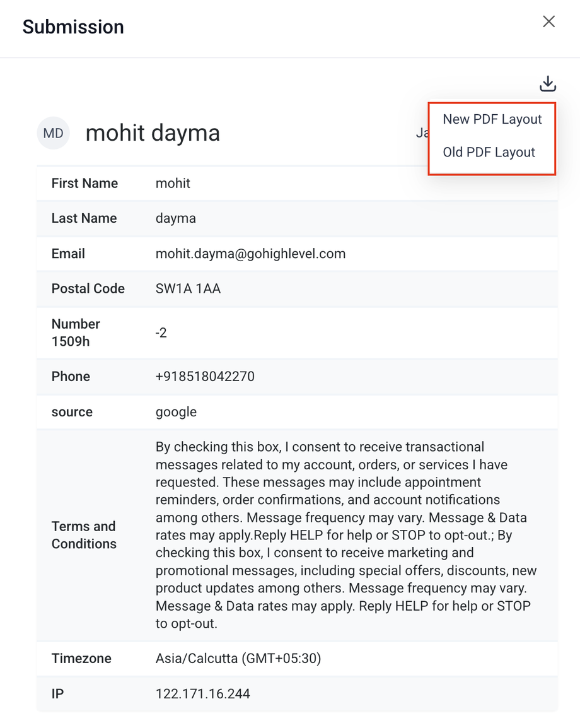This screenshot has width=580, height=728.
Task: Click the Timezone field label
Action: tap(81, 659)
